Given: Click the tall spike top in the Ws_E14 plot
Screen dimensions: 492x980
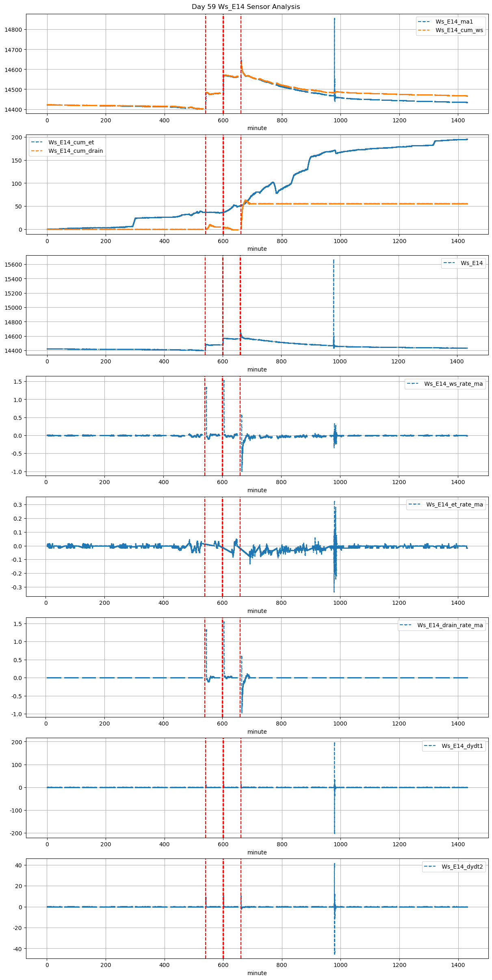Looking at the screenshot, I should [x=334, y=260].
